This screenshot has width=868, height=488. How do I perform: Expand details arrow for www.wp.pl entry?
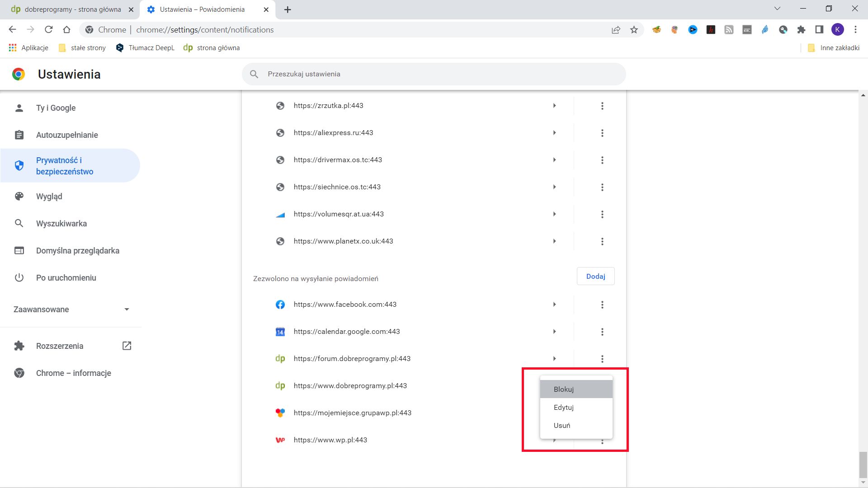coord(555,440)
